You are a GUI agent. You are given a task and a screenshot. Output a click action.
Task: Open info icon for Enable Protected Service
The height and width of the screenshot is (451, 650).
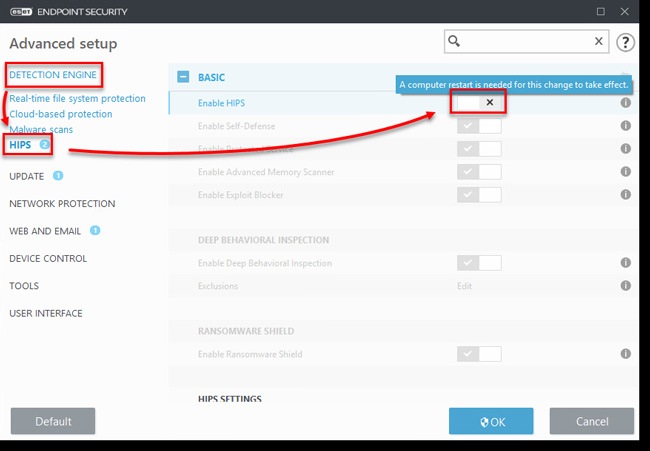(626, 148)
